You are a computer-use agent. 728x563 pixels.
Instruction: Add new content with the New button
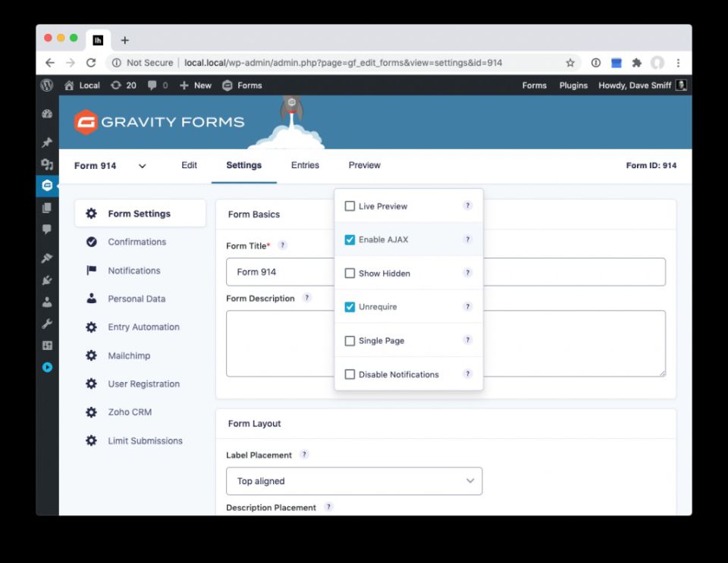[196, 86]
